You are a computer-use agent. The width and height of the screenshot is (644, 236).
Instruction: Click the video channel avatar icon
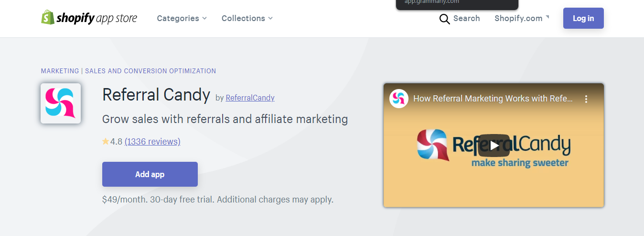point(398,99)
